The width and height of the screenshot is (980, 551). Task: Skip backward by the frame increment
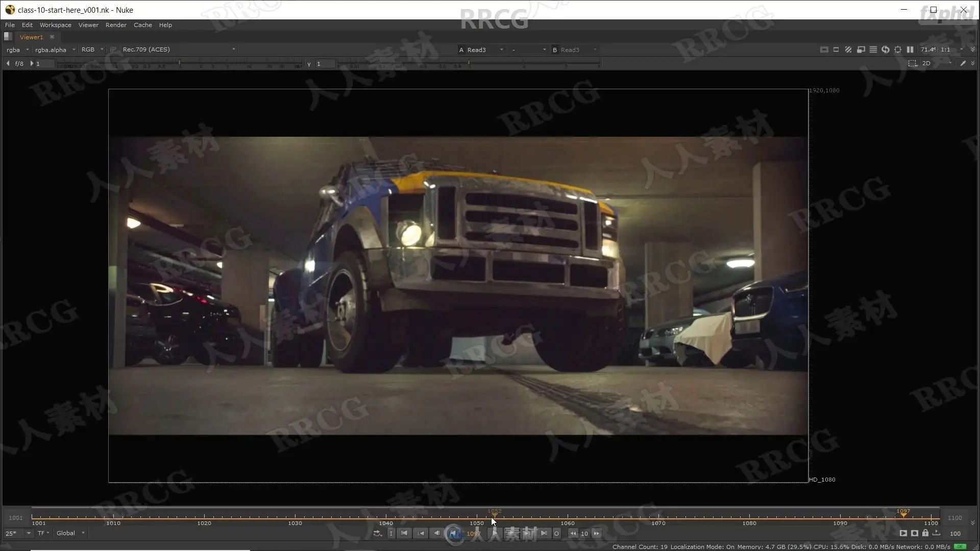click(573, 534)
